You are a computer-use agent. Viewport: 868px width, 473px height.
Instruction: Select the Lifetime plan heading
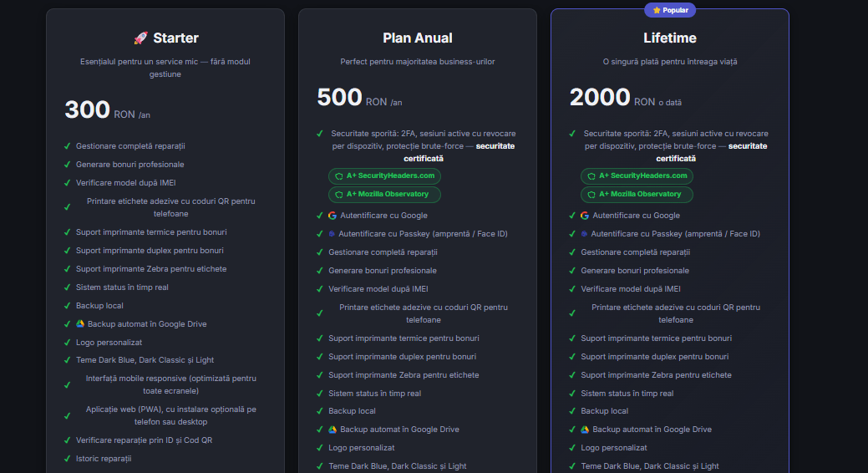click(670, 38)
